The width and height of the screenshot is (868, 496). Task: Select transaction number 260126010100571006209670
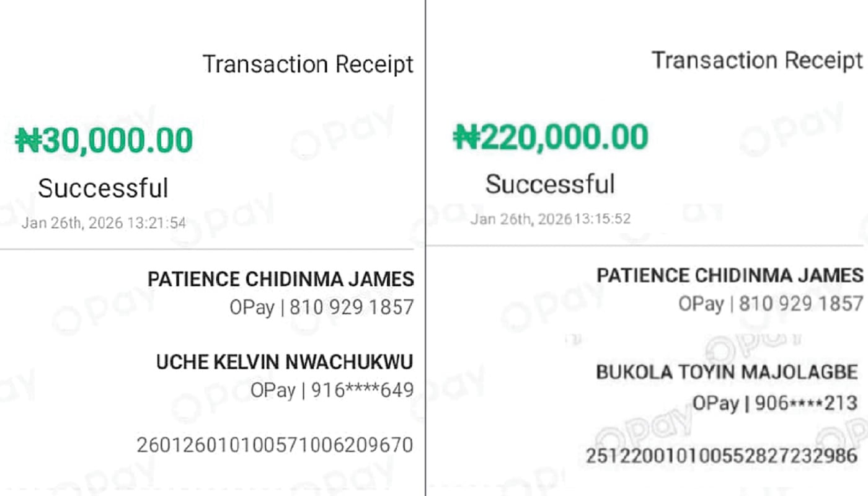(x=275, y=445)
